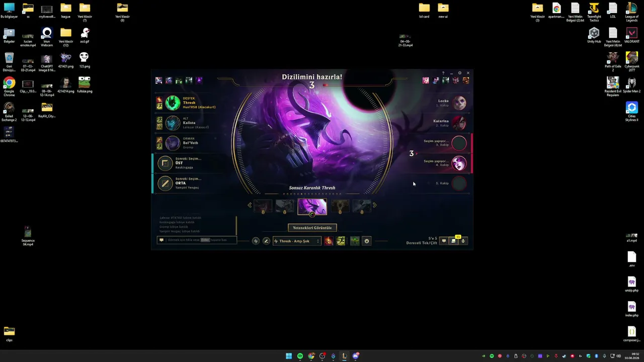Image resolution: width=644 pixels, height=362 pixels.
Task: Open Spotify from the taskbar
Action: [300, 356]
